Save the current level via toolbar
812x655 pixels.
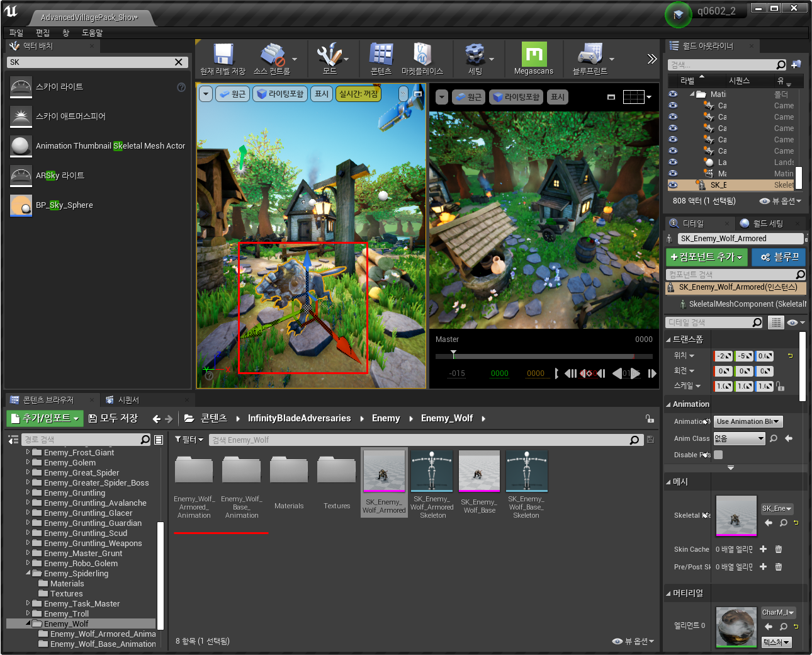[x=223, y=59]
